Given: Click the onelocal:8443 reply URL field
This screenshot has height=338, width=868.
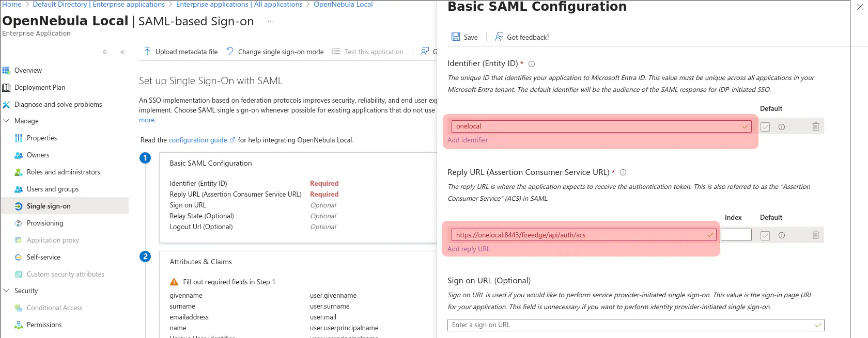Looking at the screenshot, I should pyautogui.click(x=584, y=235).
